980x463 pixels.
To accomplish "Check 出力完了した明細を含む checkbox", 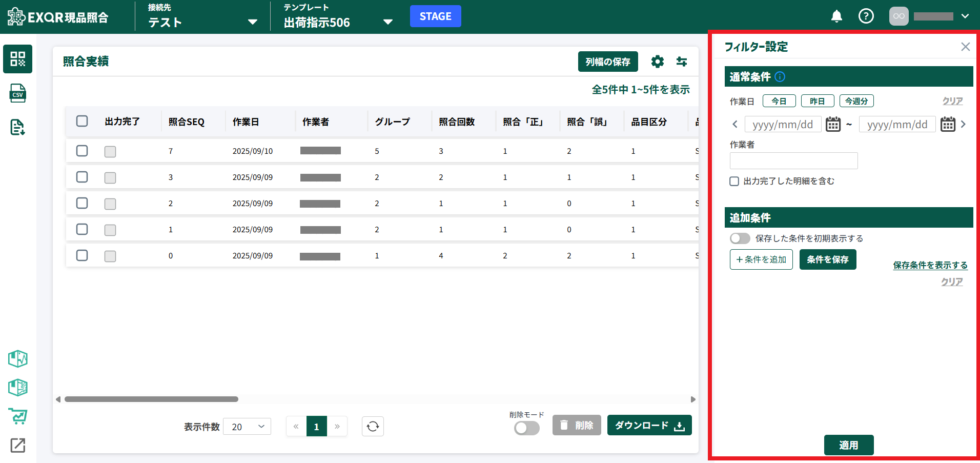I will pos(734,182).
